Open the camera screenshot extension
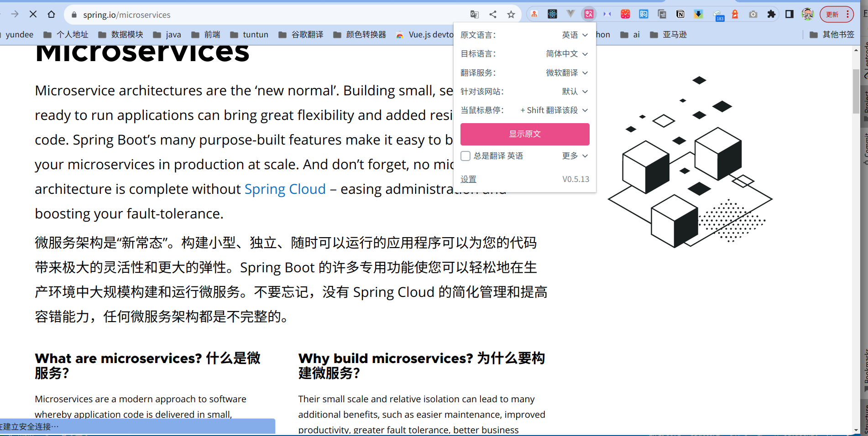 click(x=753, y=15)
